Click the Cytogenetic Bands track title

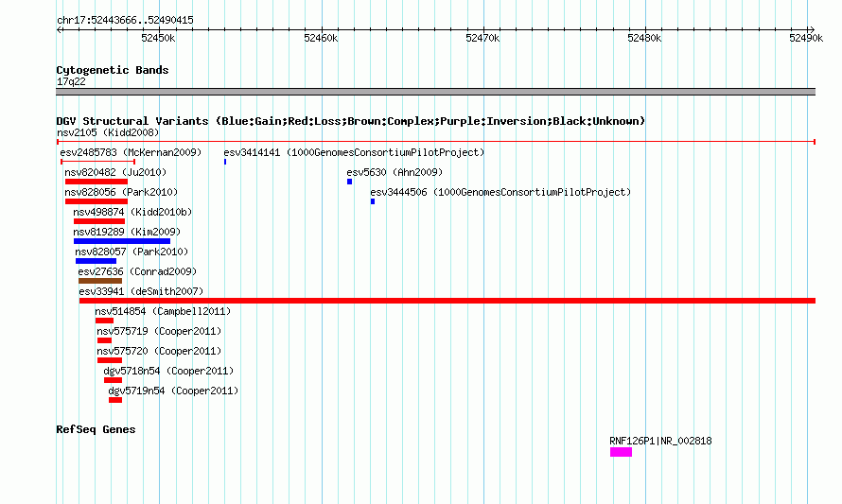point(113,70)
